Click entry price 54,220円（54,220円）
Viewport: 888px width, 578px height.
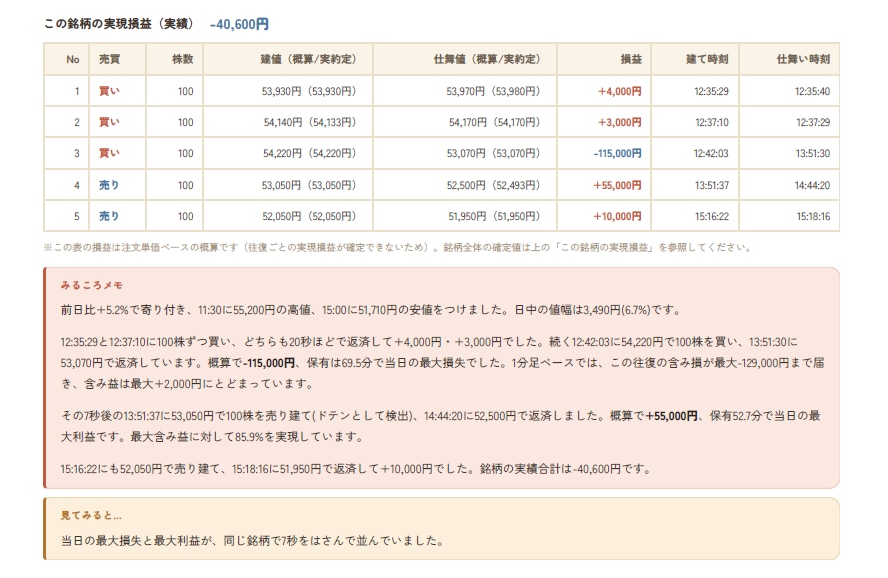(312, 153)
